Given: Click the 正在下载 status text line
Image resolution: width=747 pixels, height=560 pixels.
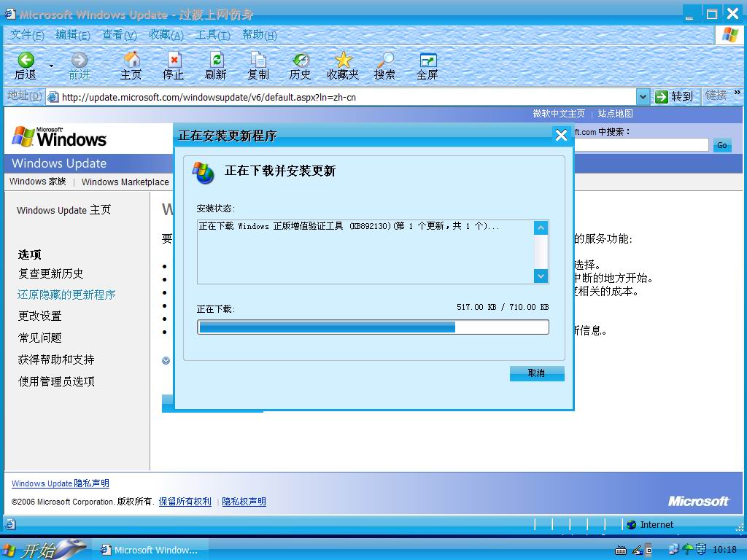Looking at the screenshot, I should point(348,226).
